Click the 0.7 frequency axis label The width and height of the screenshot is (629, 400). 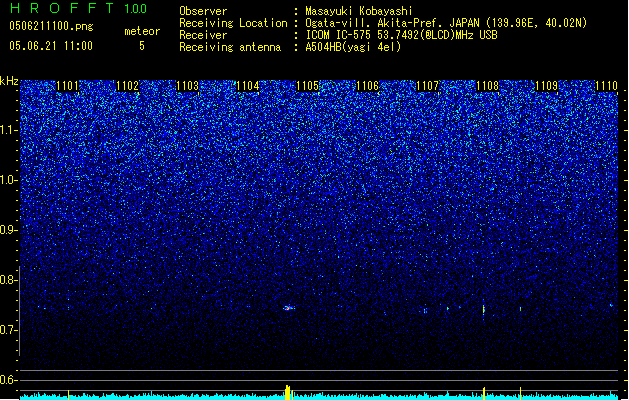click(x=8, y=330)
